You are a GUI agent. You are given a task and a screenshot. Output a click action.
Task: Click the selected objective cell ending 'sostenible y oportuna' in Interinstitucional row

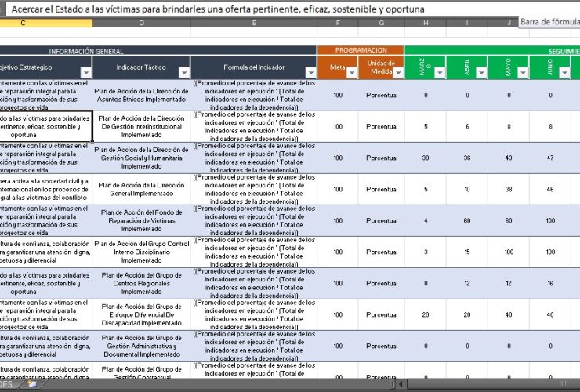[45, 126]
